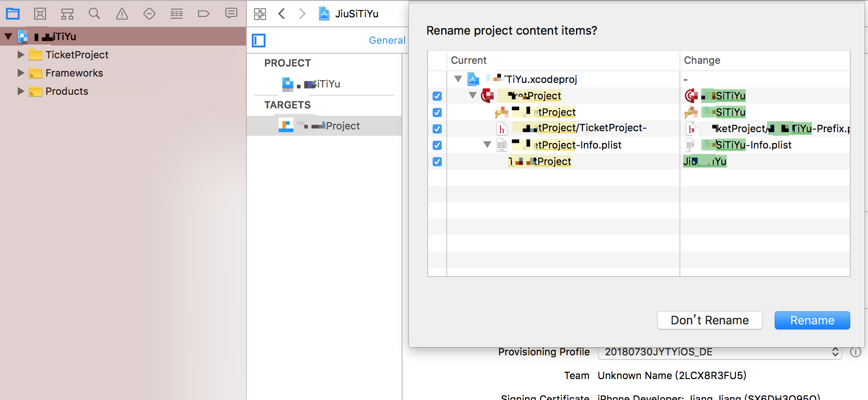Uncheck the second rename item checkbox
The image size is (868, 400).
pyautogui.click(x=437, y=113)
